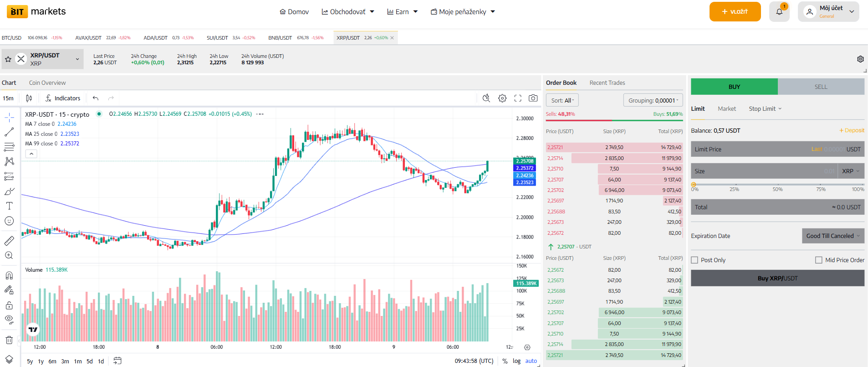Expand the Good Till Canceled dropdown
868x367 pixels.
[x=832, y=236]
